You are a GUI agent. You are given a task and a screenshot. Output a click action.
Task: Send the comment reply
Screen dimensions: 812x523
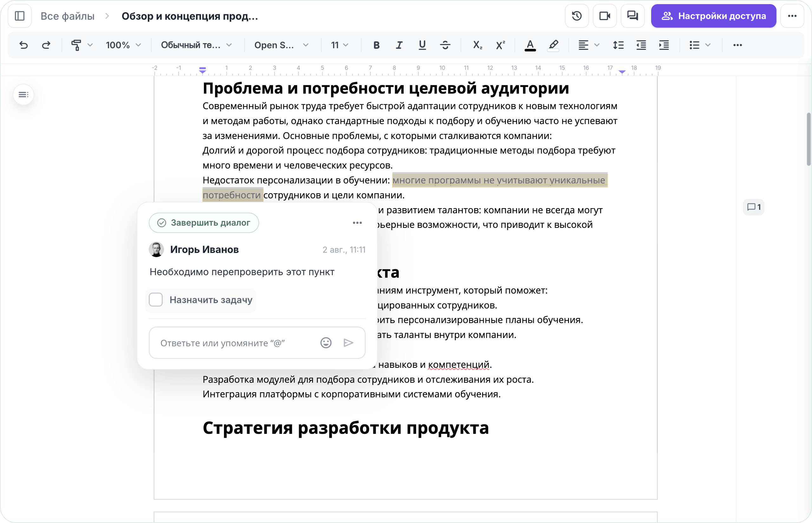pos(349,343)
